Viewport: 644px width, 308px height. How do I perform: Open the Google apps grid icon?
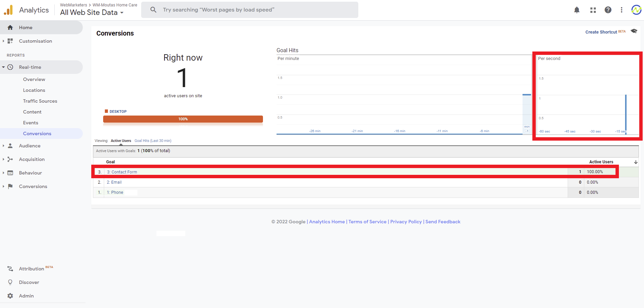(x=593, y=10)
